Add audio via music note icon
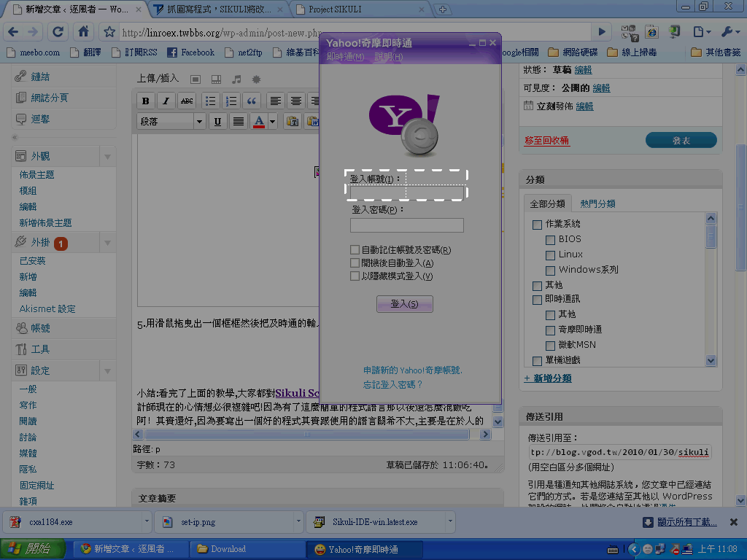This screenshot has height=560, width=747. click(236, 79)
